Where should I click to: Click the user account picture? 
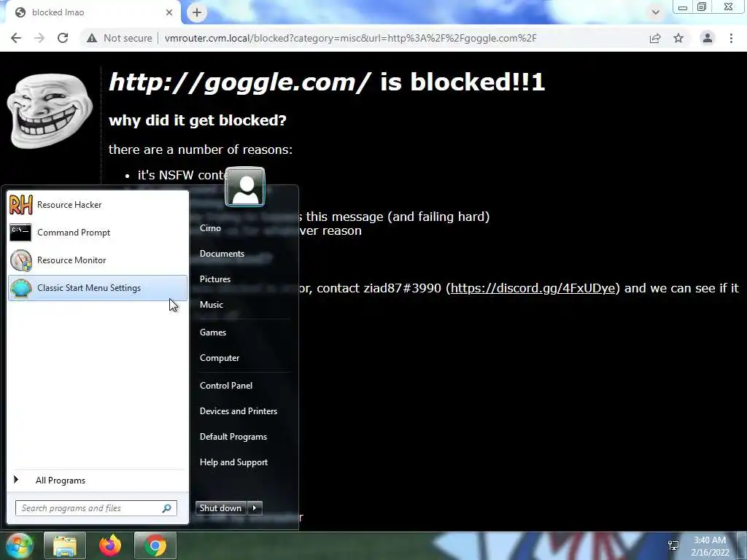[x=245, y=187]
